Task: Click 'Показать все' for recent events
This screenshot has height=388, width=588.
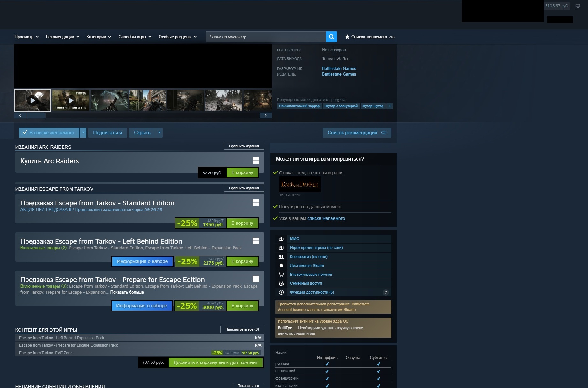Action: click(x=248, y=386)
